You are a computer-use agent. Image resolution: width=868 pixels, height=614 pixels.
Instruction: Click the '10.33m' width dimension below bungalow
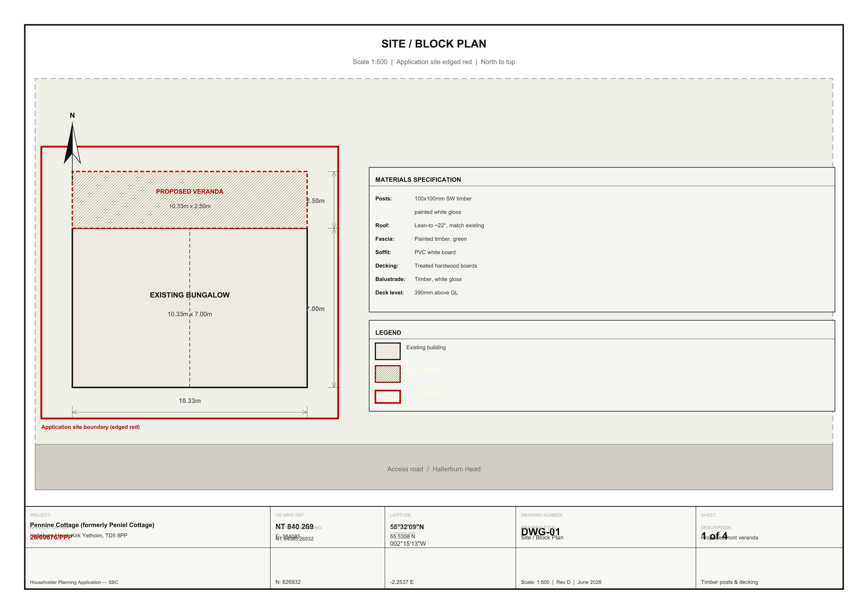click(x=189, y=401)
